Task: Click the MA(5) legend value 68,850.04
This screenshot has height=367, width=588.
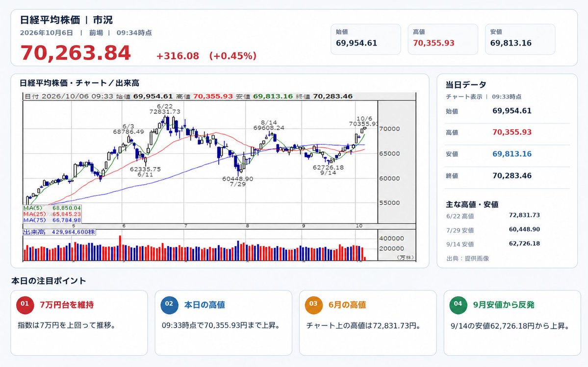Action: pyautogui.click(x=66, y=208)
